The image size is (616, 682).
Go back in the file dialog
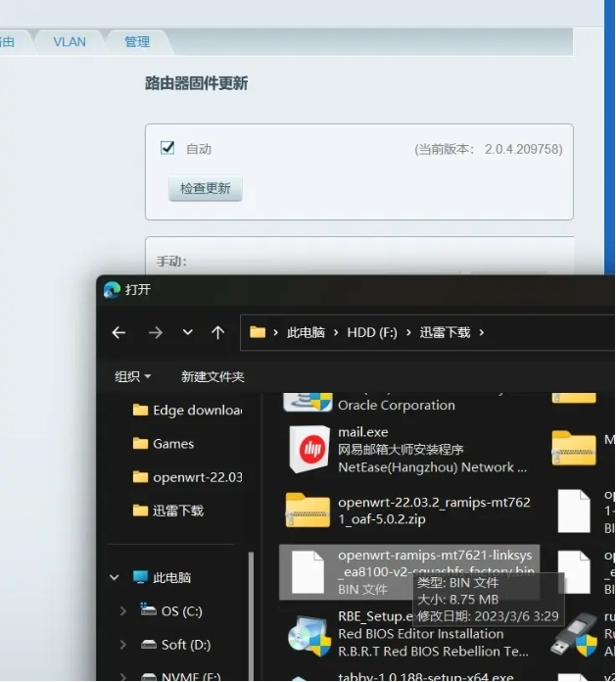click(118, 333)
